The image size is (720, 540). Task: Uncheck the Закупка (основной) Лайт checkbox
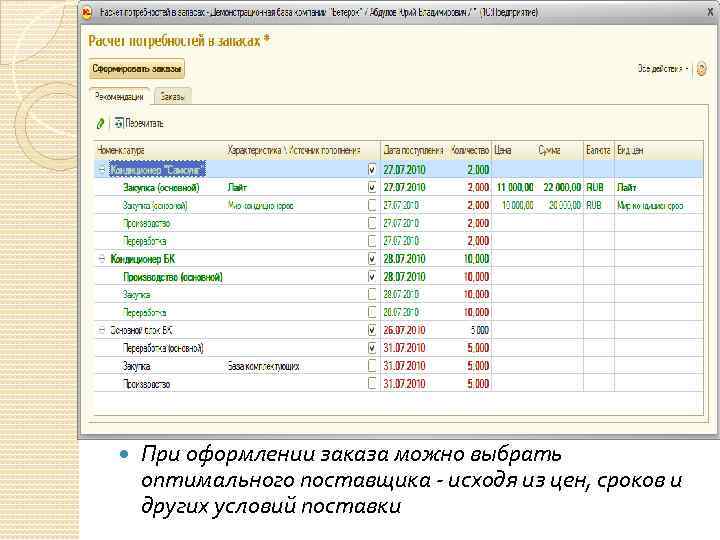tap(372, 187)
